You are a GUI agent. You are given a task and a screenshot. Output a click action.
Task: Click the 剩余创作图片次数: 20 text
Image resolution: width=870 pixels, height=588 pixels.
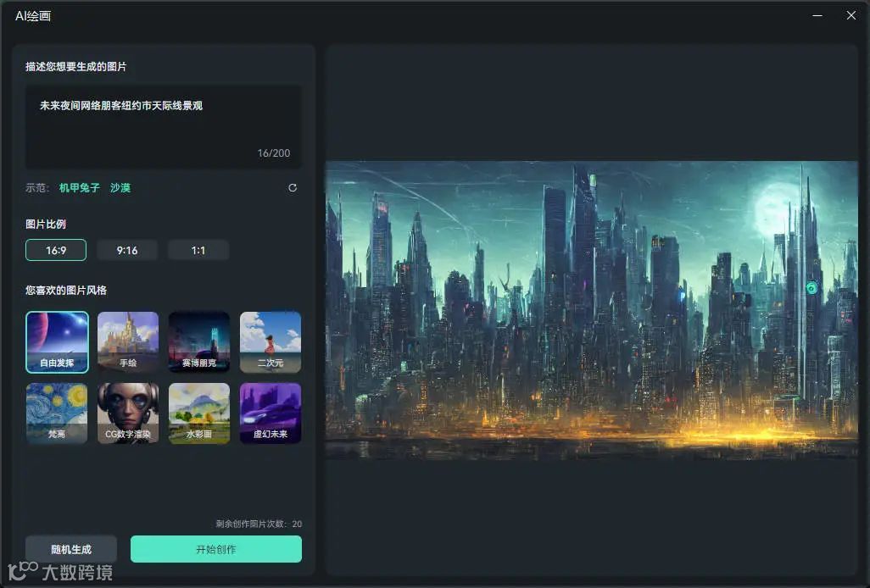pyautogui.click(x=259, y=524)
